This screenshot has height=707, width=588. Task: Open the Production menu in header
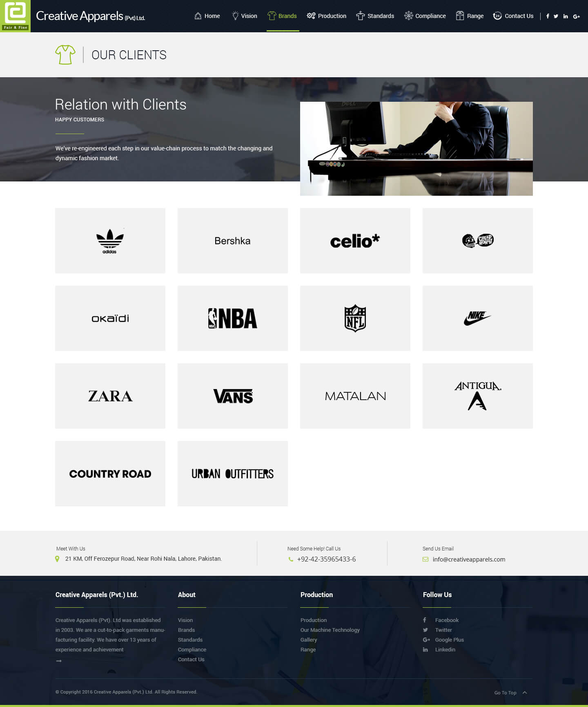coord(327,16)
